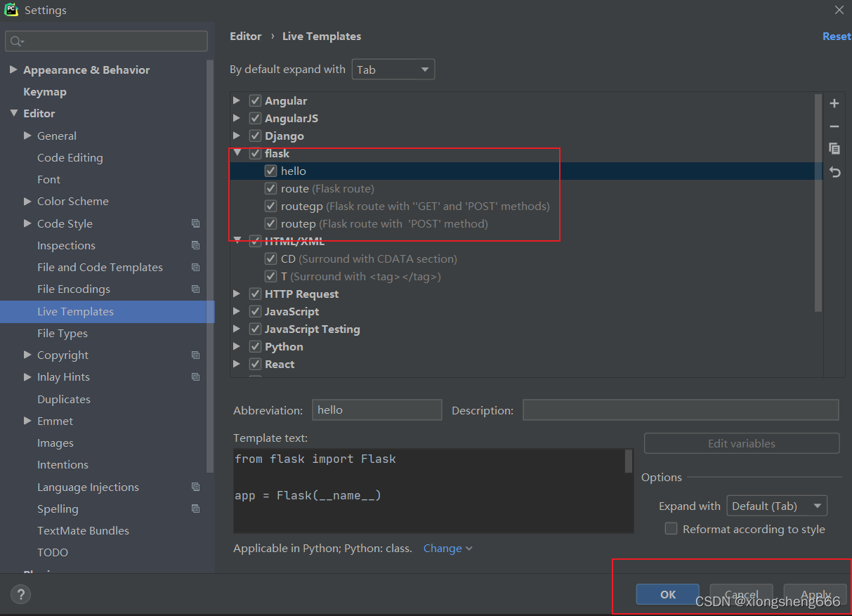Click the search magnifier icon

coord(17,41)
